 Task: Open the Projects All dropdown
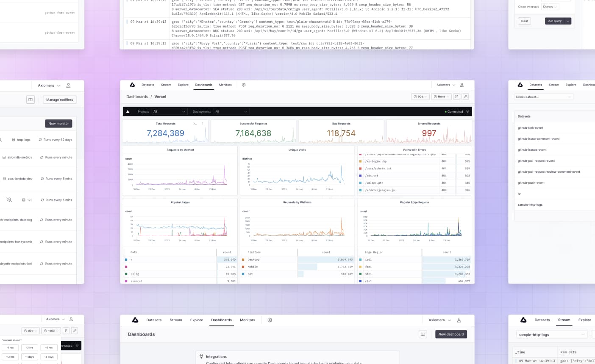point(170,111)
